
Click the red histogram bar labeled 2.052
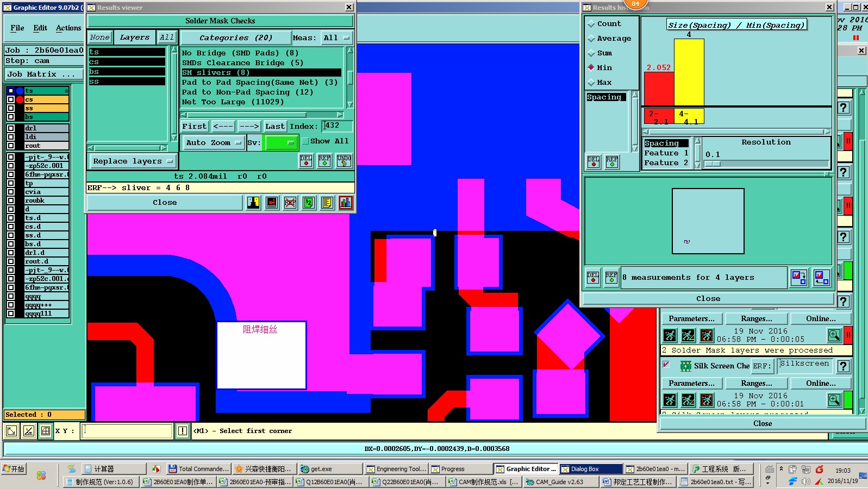click(x=659, y=89)
